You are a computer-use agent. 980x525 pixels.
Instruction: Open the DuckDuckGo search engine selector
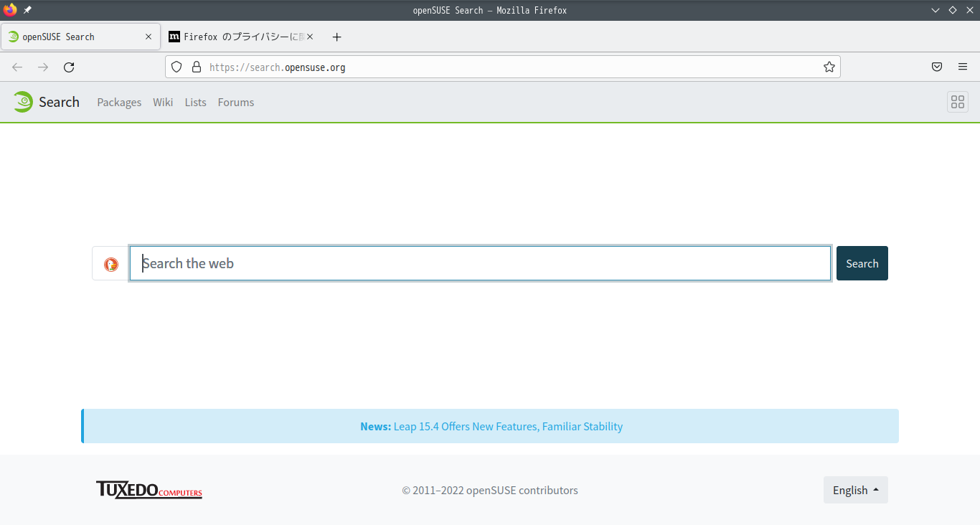pyautogui.click(x=110, y=263)
